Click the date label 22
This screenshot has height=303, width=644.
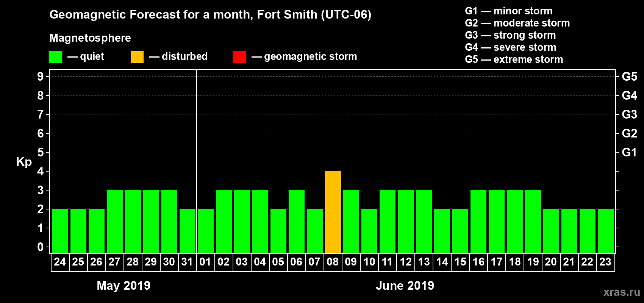(x=587, y=262)
